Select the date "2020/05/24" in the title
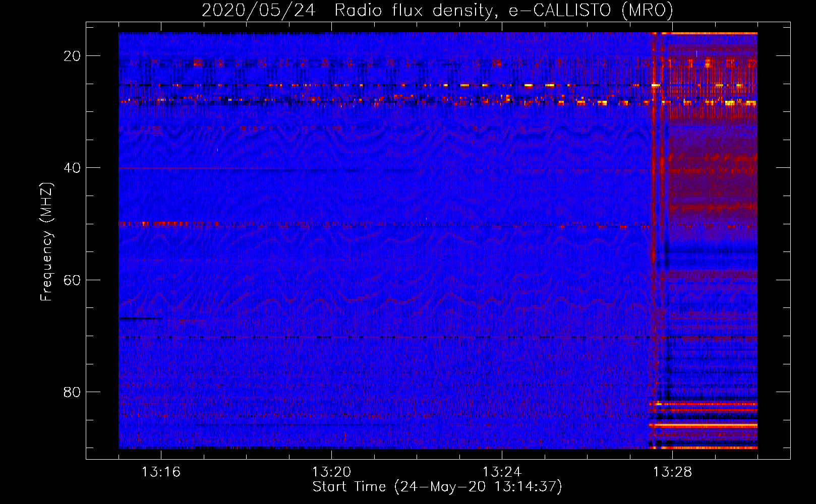The height and width of the screenshot is (504, 816). tap(259, 10)
